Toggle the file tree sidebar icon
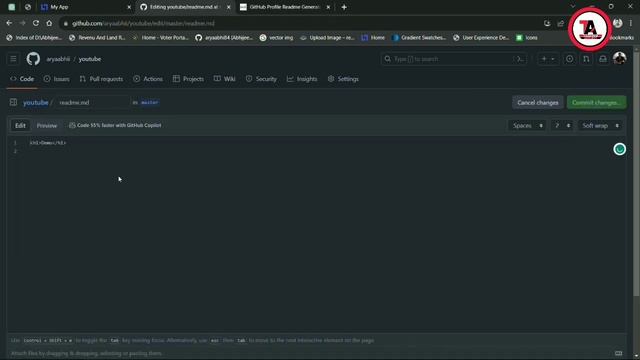640x360 pixels. pyautogui.click(x=13, y=102)
